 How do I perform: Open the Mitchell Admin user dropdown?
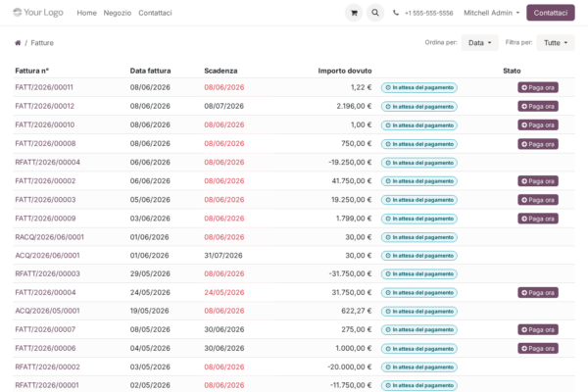coord(492,13)
